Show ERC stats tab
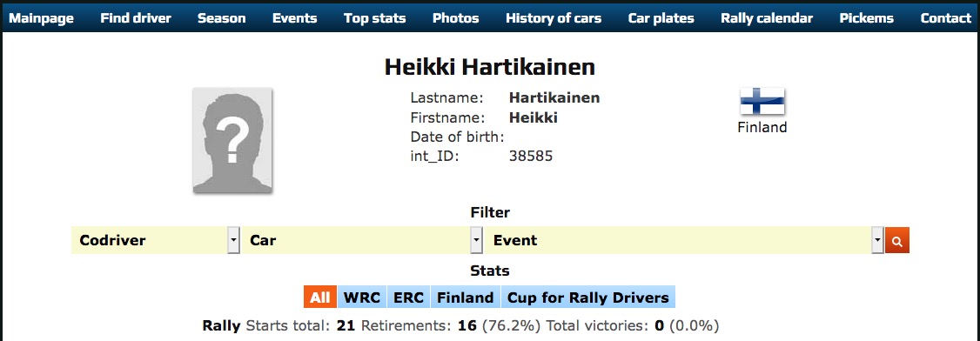 pos(408,298)
